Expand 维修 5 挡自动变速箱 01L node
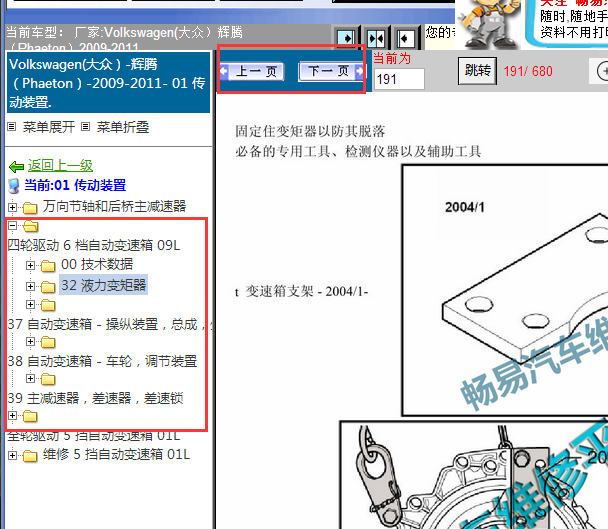Screen dimensions: 608x529 (x=12, y=455)
